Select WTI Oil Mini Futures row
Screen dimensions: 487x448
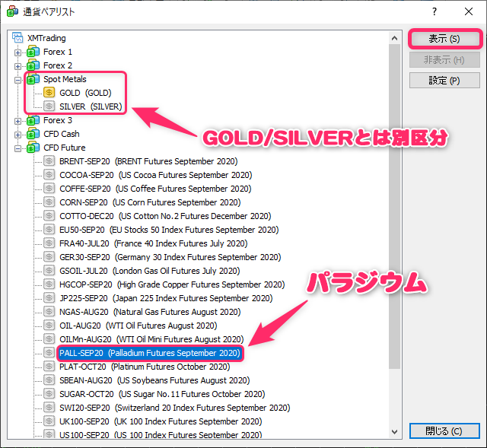pyautogui.click(x=151, y=339)
